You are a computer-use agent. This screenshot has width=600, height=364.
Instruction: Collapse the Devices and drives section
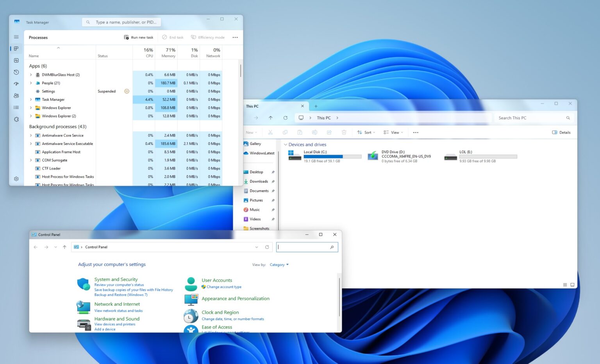pyautogui.click(x=286, y=144)
